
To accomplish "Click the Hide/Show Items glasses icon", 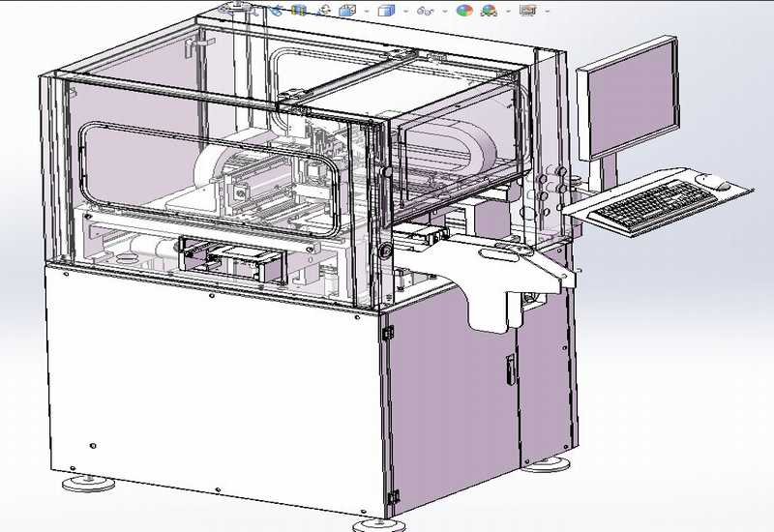I will tap(426, 10).
